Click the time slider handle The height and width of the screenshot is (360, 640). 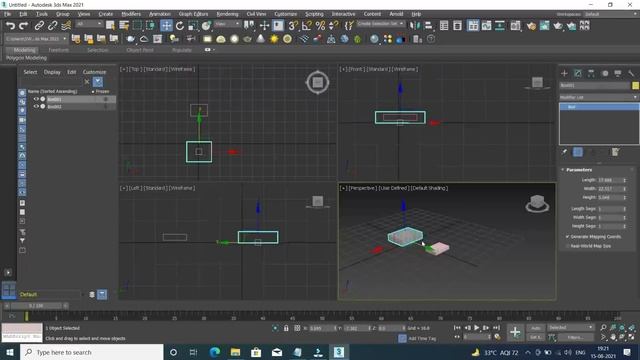pyautogui.click(x=36, y=306)
